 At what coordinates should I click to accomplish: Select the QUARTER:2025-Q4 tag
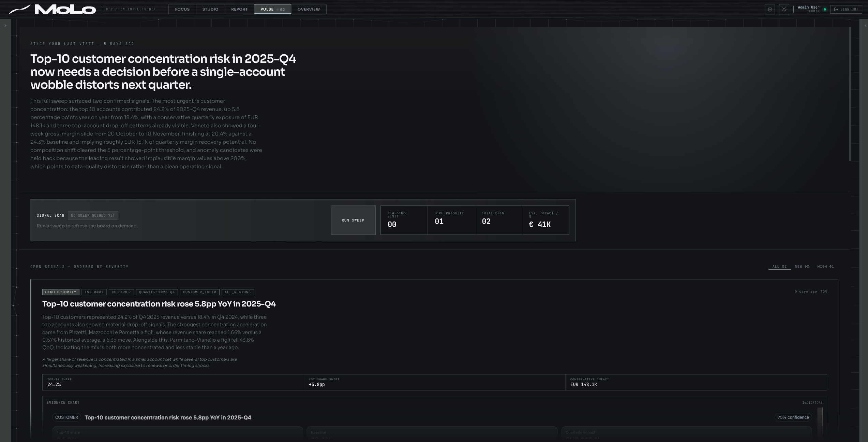point(157,292)
